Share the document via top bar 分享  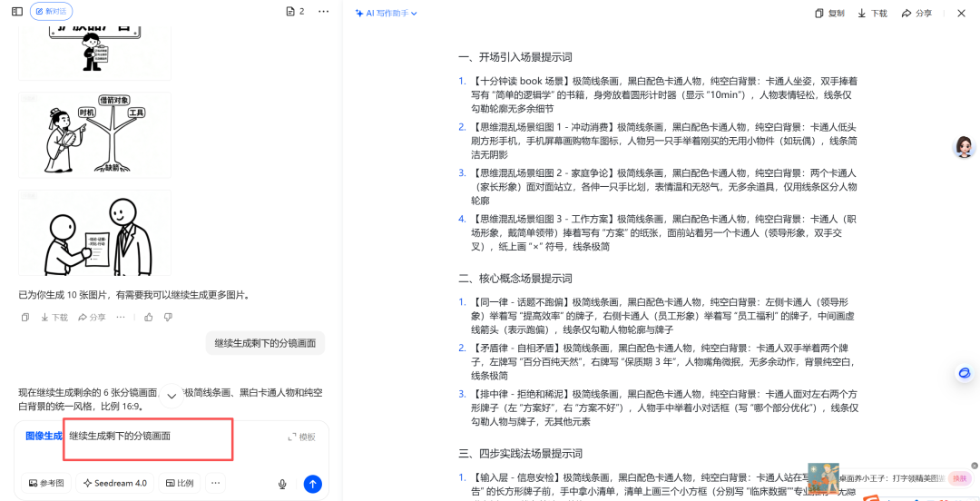(x=916, y=13)
